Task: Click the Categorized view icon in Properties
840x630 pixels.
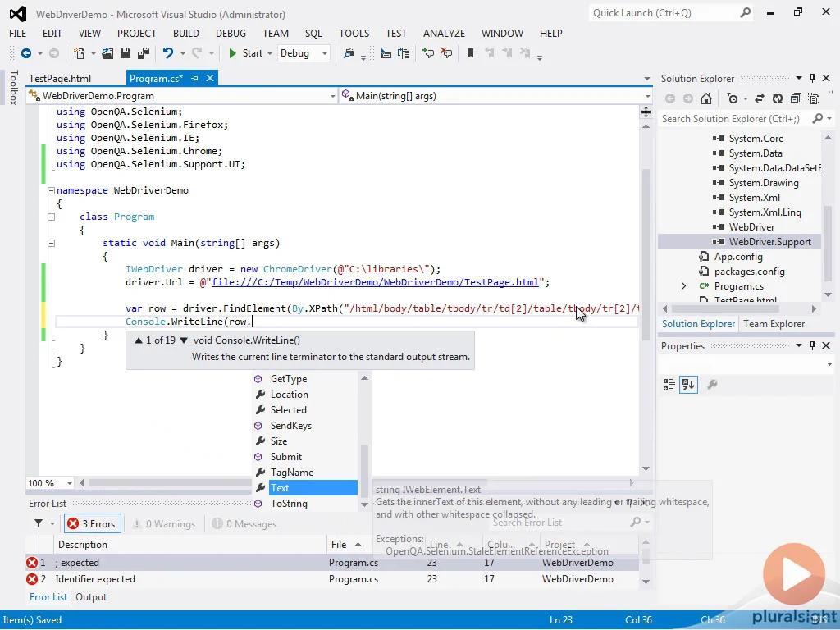Action: pos(669,385)
